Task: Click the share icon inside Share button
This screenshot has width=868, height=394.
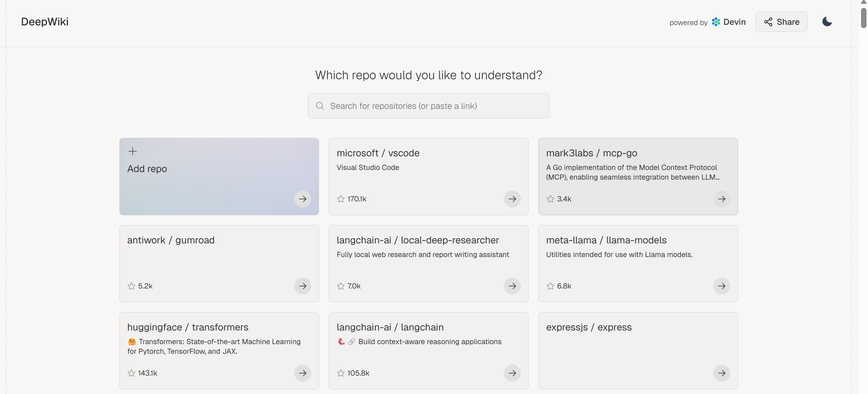Action: tap(768, 22)
